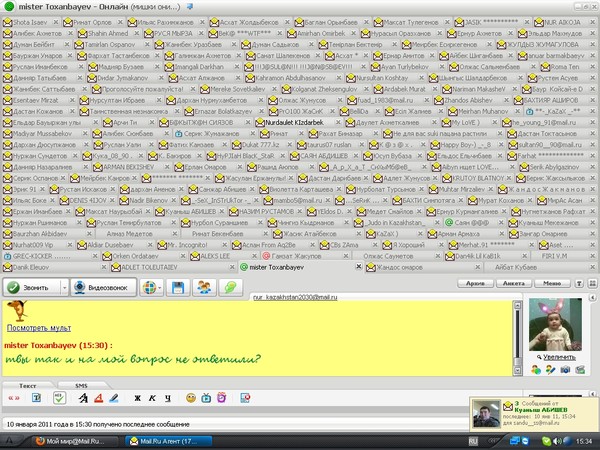
Task: Click TeamViewer tray icon
Action: click(526, 441)
